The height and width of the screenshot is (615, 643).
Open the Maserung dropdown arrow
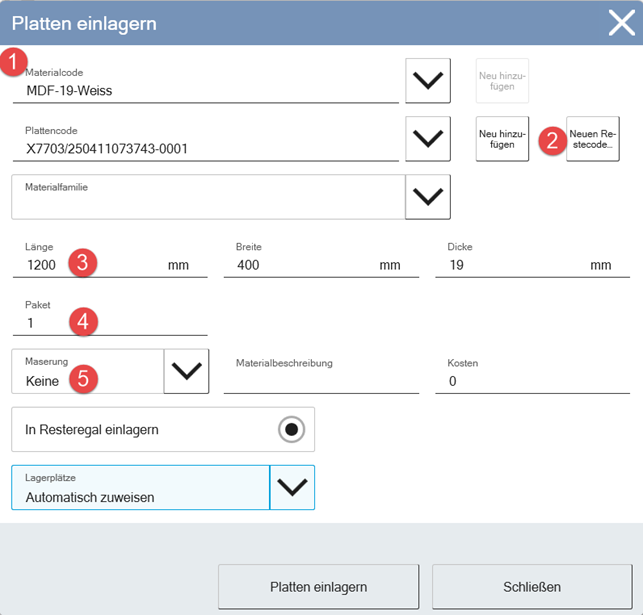coord(187,371)
